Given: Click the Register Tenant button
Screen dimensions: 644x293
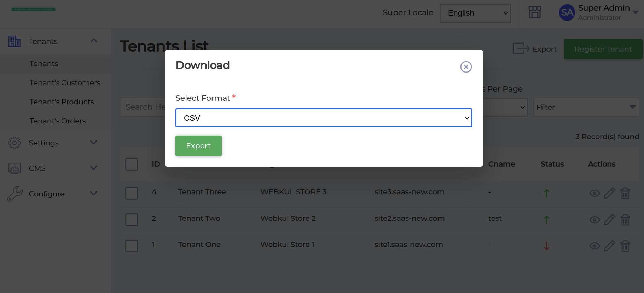Looking at the screenshot, I should click(603, 49).
